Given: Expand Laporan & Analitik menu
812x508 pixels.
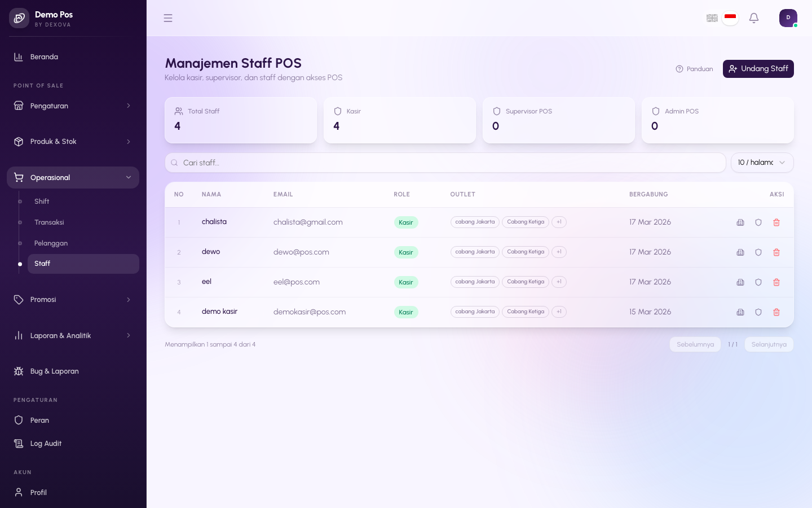Looking at the screenshot, I should pyautogui.click(x=73, y=336).
